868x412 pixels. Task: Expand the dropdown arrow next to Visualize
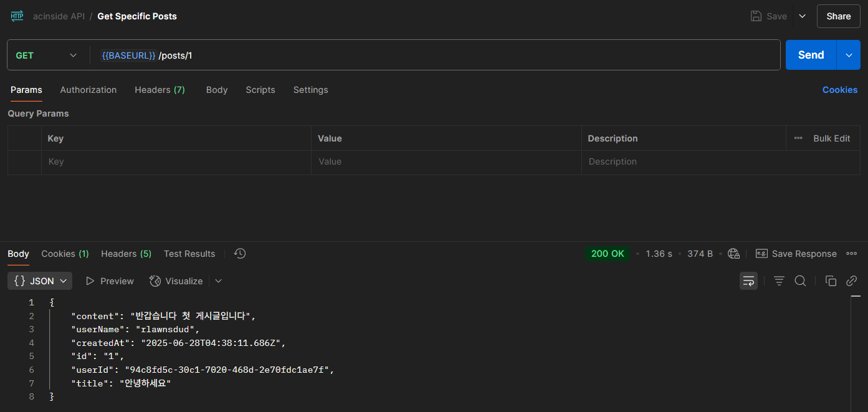click(x=218, y=281)
